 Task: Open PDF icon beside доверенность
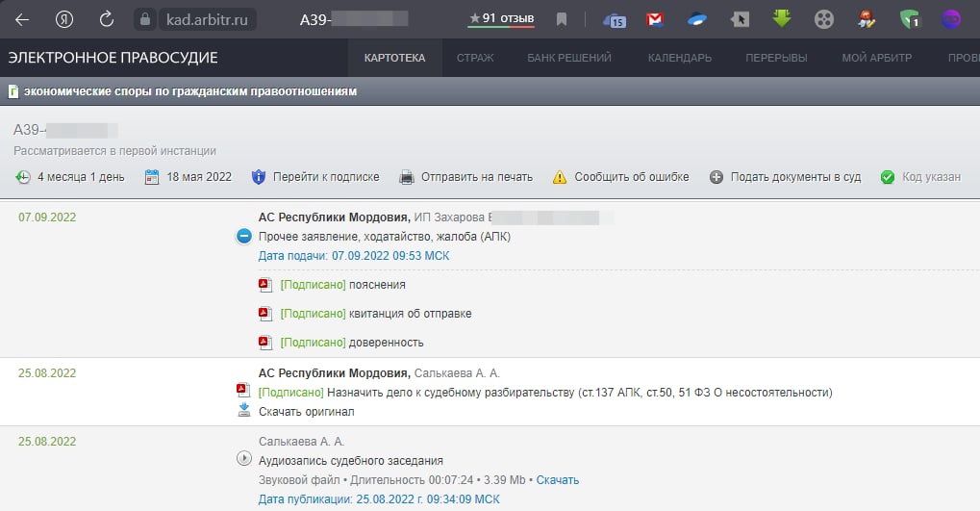coord(265,343)
